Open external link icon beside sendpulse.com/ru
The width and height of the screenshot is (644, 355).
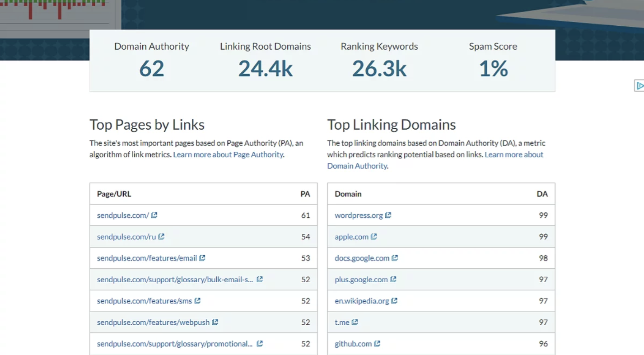click(161, 237)
